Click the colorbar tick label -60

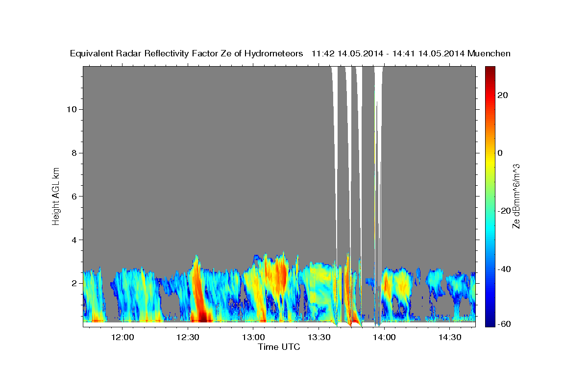(503, 324)
